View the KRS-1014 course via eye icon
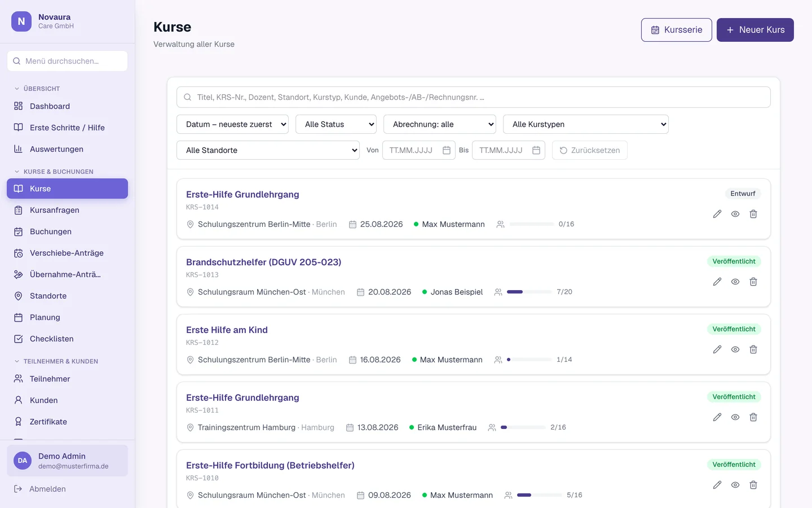812x508 pixels. [x=735, y=214]
